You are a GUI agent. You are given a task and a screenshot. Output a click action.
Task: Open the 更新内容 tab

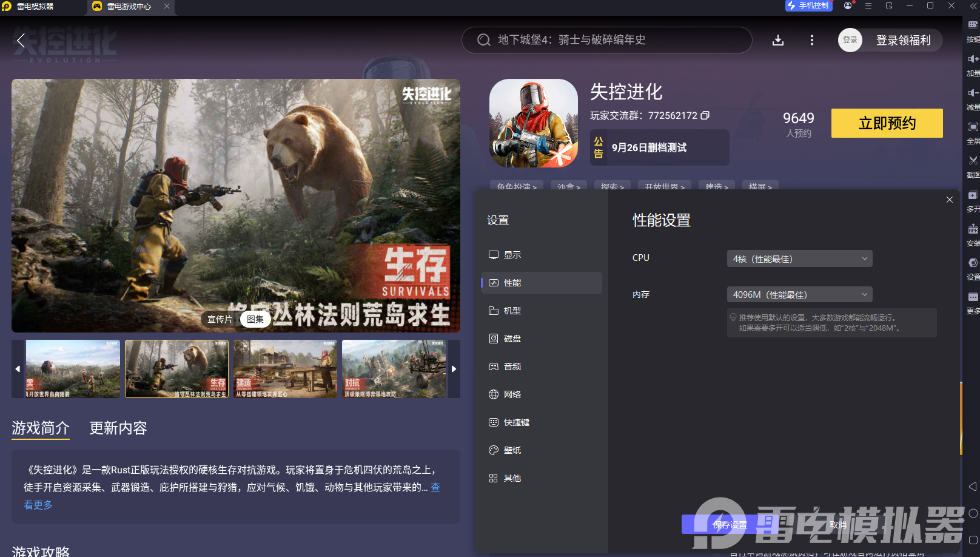118,428
